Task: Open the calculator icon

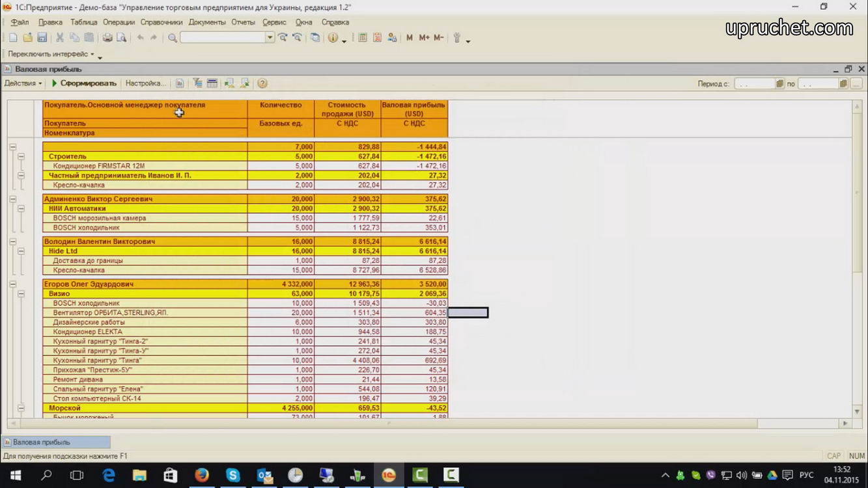Action: [363, 38]
